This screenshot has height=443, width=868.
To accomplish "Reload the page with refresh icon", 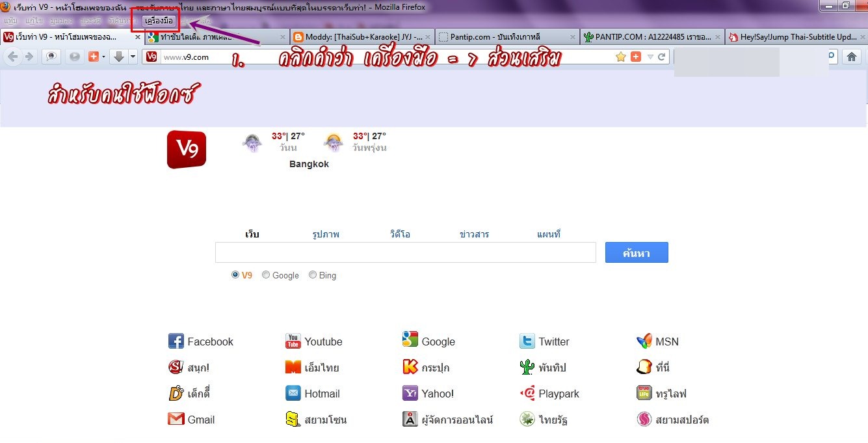I will [662, 57].
